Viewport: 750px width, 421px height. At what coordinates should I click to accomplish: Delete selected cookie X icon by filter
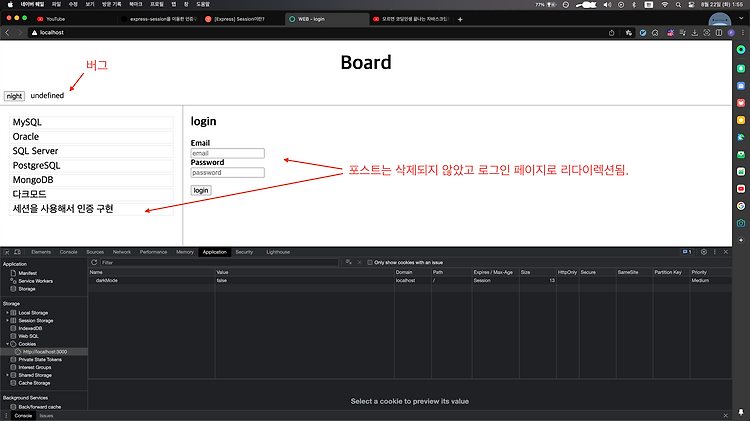coord(360,262)
